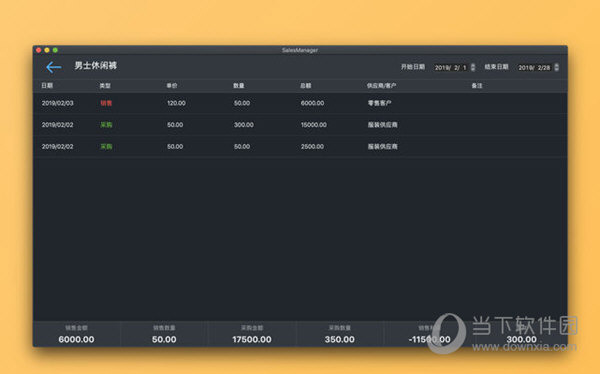Click the 备注 column header
Image resolution: width=600 pixels, height=374 pixels.
(x=477, y=86)
